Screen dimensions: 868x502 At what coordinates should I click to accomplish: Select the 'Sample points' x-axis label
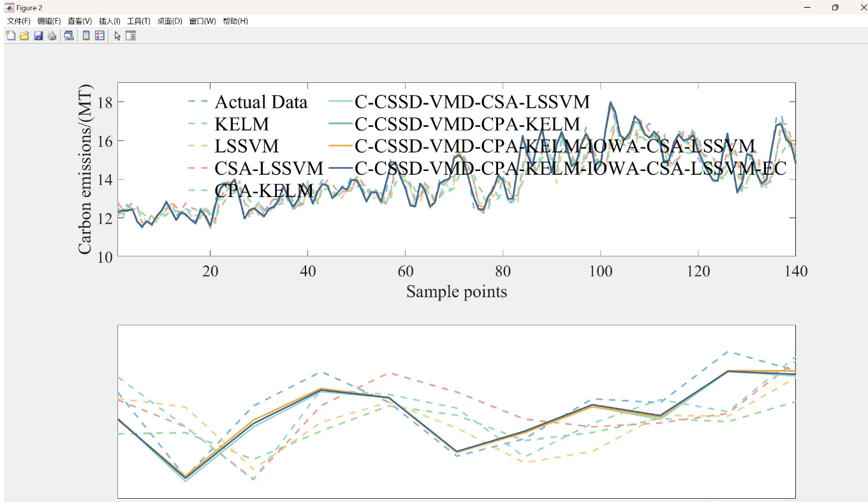click(x=457, y=292)
